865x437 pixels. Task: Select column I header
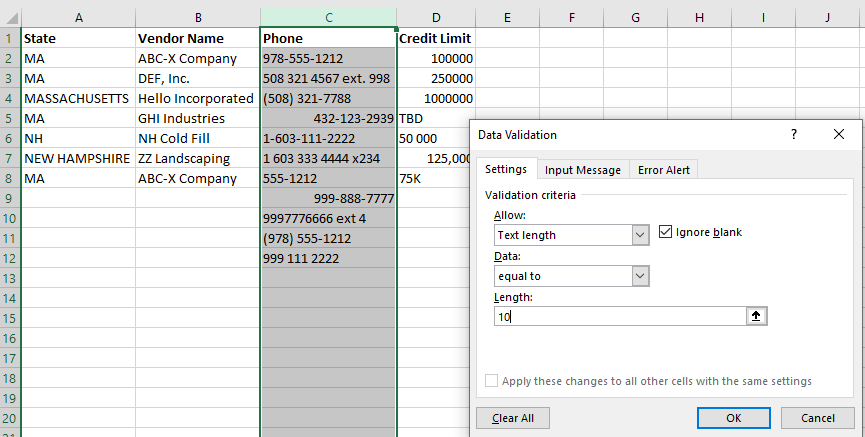(x=763, y=18)
